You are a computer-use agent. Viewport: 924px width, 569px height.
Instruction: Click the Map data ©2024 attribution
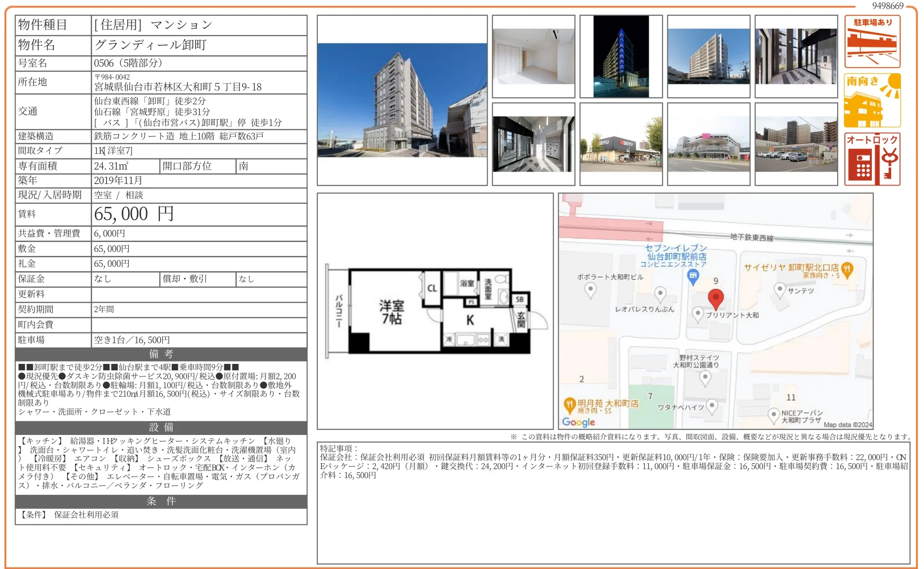click(x=848, y=425)
